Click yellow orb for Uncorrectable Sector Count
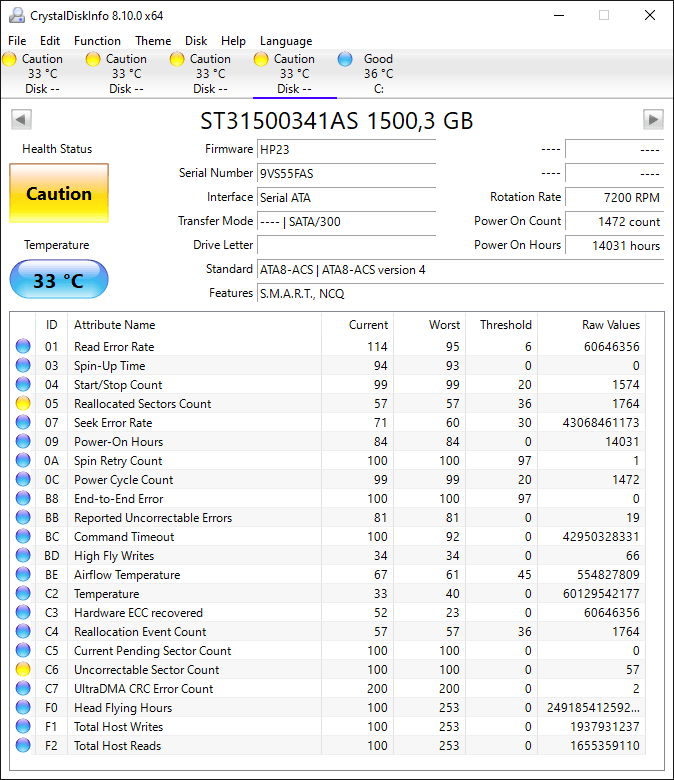The height and width of the screenshot is (780, 674). (x=23, y=669)
